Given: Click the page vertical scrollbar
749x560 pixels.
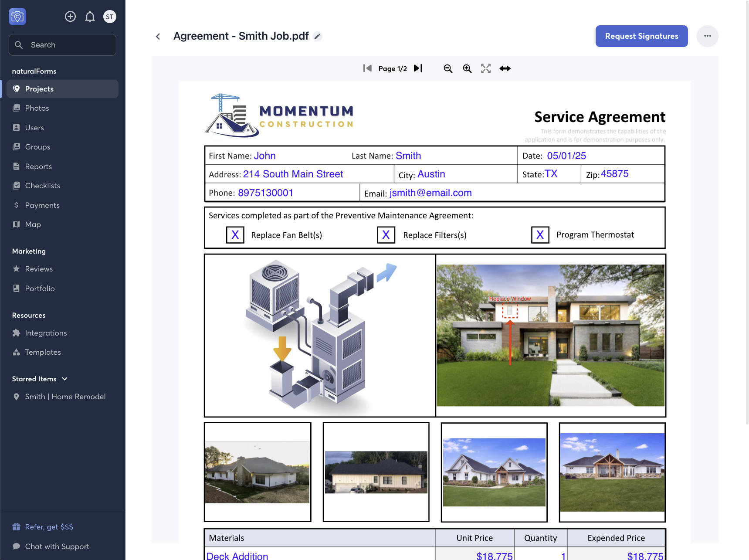Looking at the screenshot, I should [747, 212].
